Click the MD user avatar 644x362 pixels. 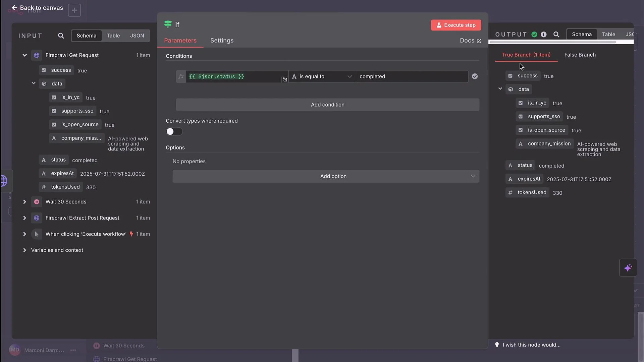coord(15,350)
